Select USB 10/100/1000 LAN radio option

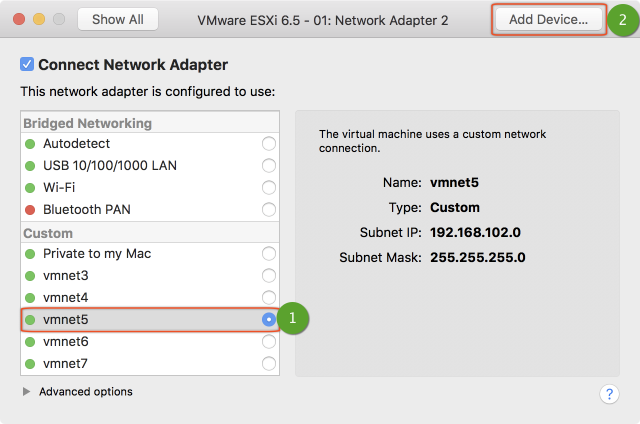pyautogui.click(x=268, y=166)
